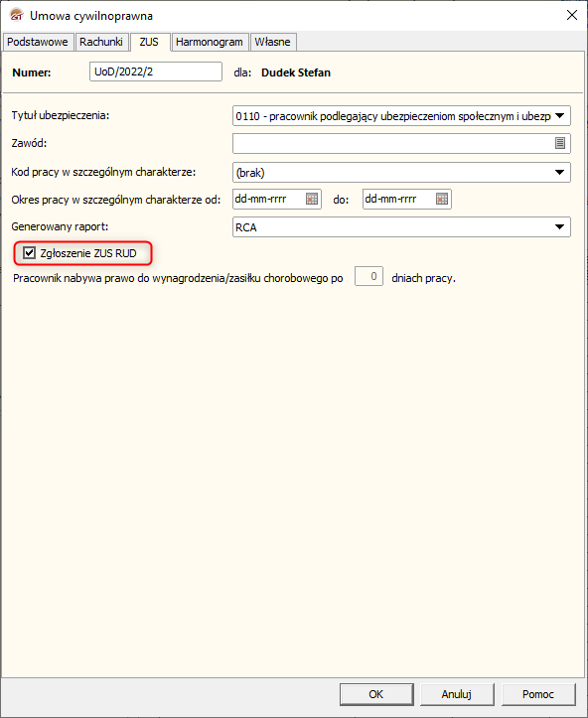
Task: Switch to the Podstawowe tab
Action: (38, 42)
